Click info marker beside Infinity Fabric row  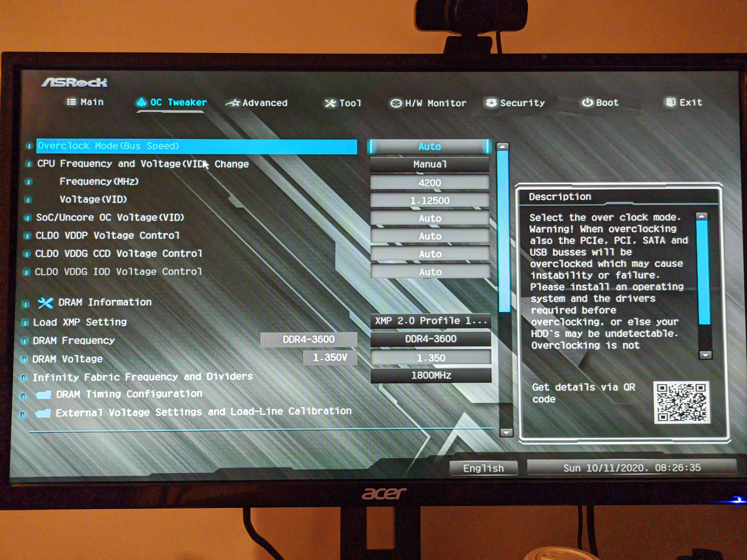click(x=23, y=378)
